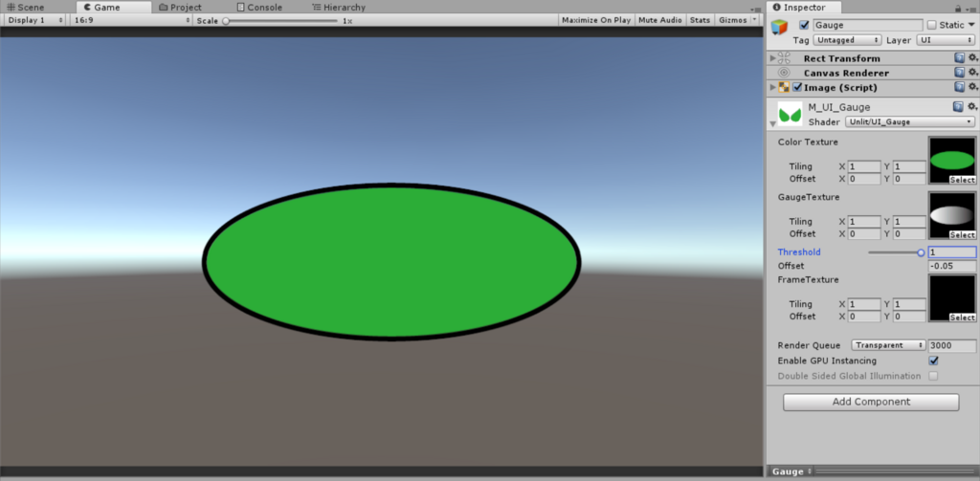Open the Render Queue Transparent dropdown

pyautogui.click(x=888, y=345)
